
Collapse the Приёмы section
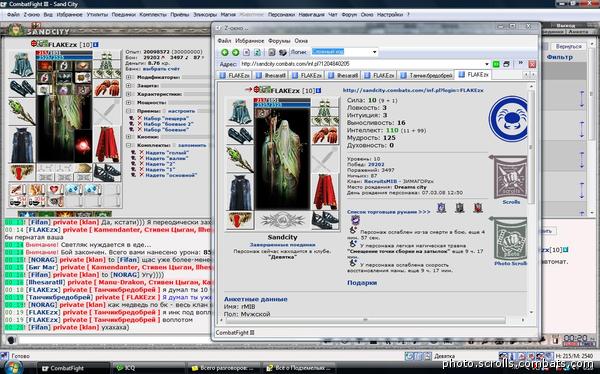click(129, 111)
